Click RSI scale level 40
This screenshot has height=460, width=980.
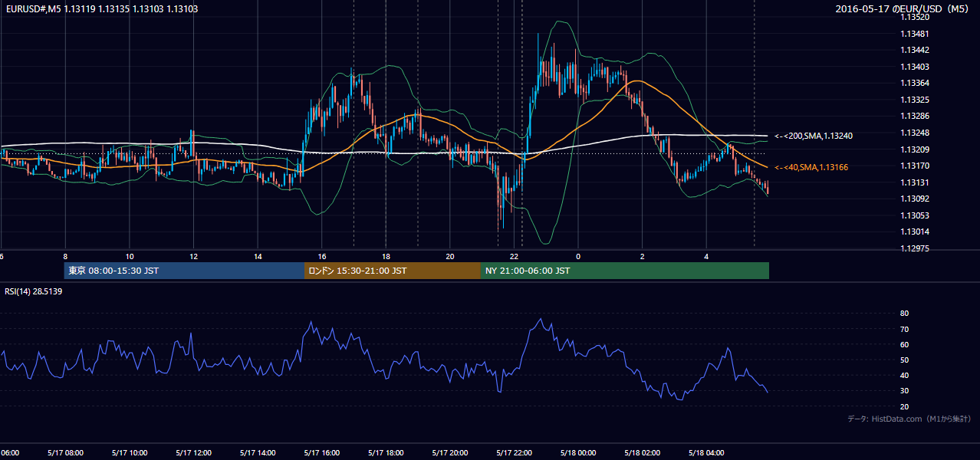tap(904, 375)
